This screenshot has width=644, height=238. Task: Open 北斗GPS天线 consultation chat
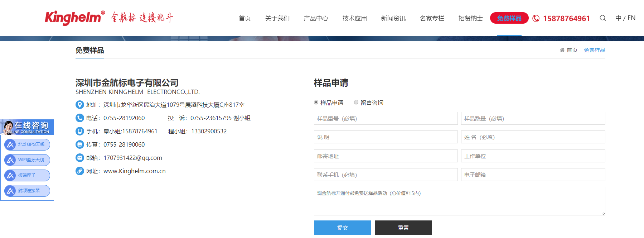[x=27, y=144]
